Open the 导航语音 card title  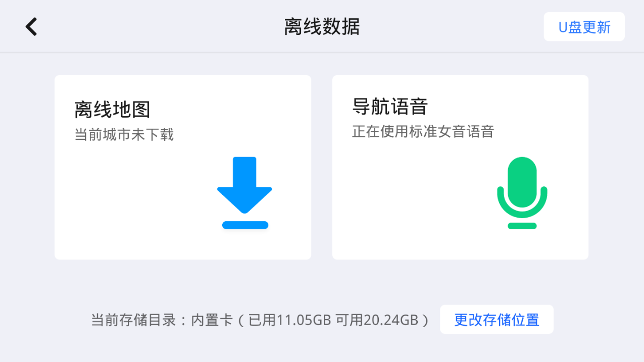point(390,107)
